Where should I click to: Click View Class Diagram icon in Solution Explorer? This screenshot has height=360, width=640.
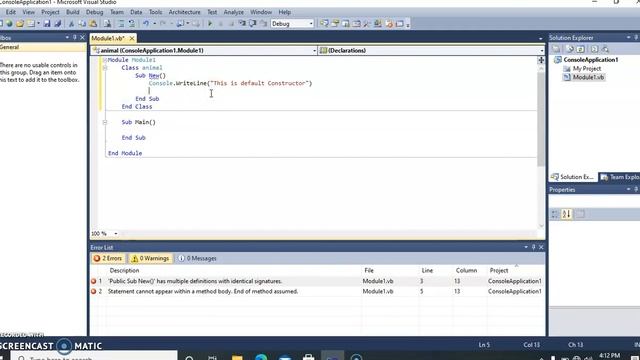(605, 49)
